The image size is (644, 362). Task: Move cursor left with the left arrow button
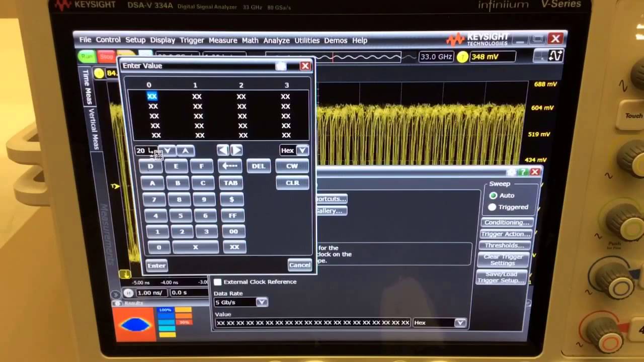[222, 150]
